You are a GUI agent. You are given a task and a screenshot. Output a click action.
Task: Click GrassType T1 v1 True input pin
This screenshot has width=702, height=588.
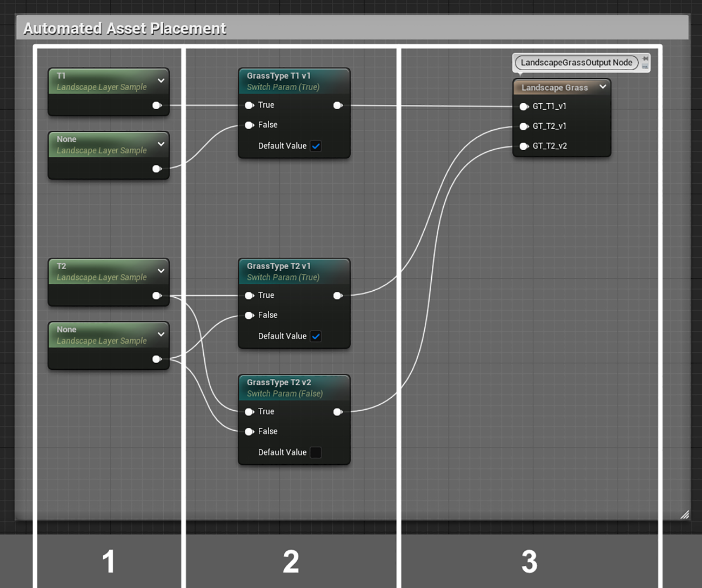click(x=249, y=105)
